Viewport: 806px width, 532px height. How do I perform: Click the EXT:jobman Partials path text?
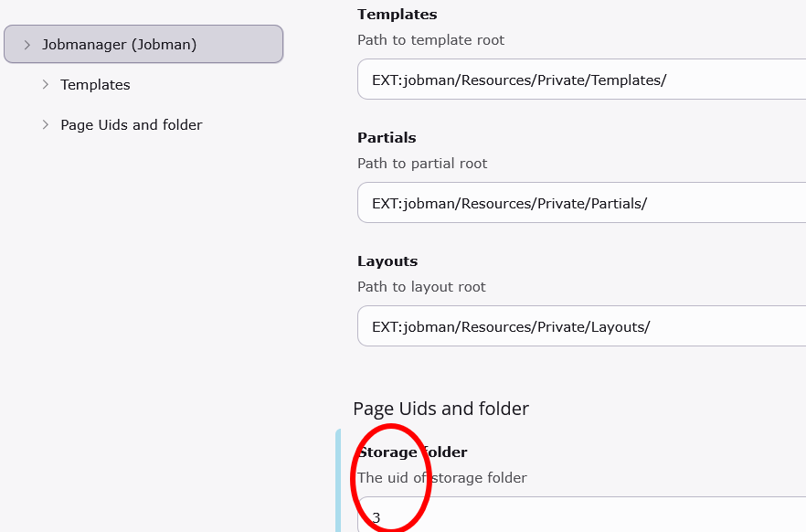pyautogui.click(x=508, y=202)
